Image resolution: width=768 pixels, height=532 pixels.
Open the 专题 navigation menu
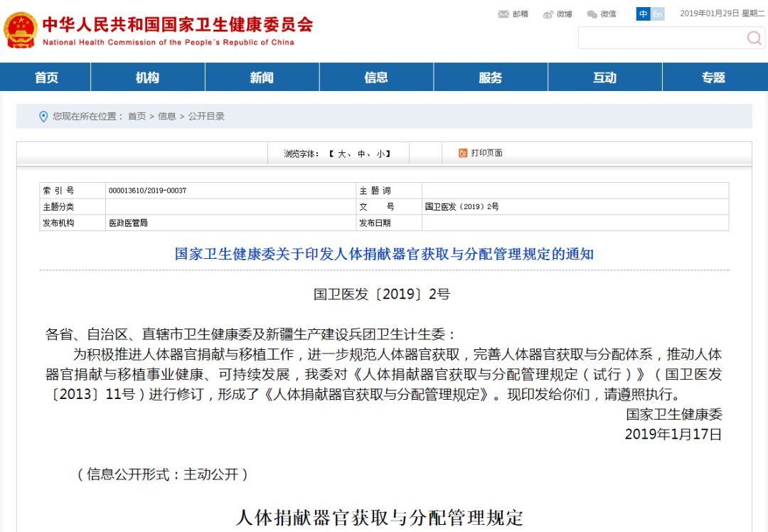point(714,77)
